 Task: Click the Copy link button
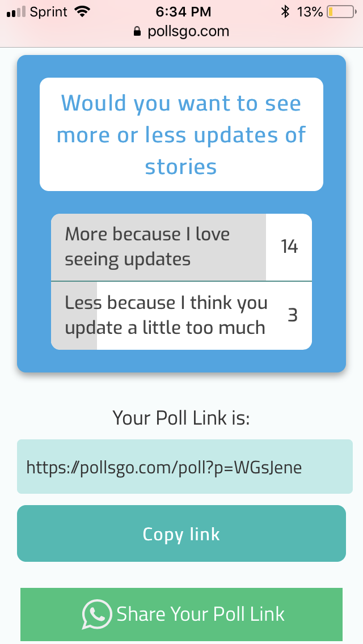[x=181, y=533]
